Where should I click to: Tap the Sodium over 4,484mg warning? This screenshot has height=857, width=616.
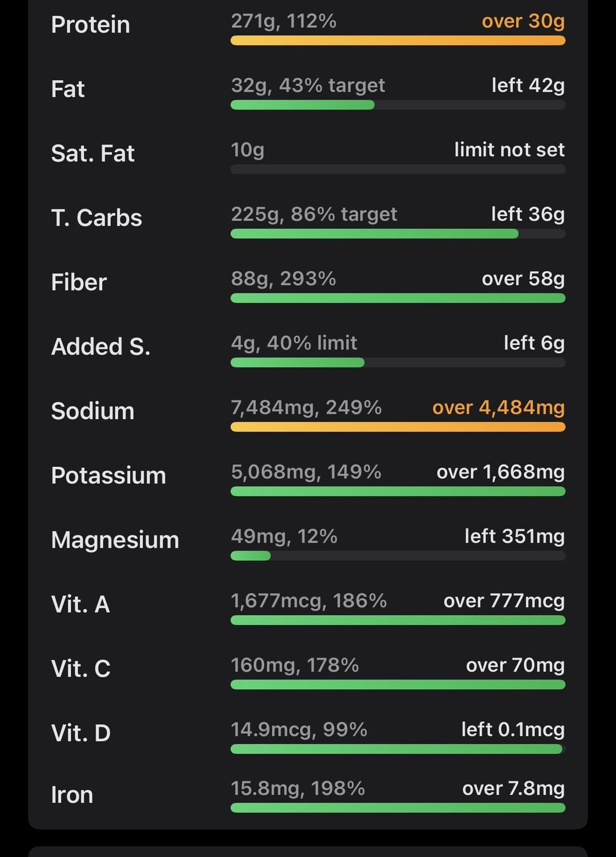point(499,407)
